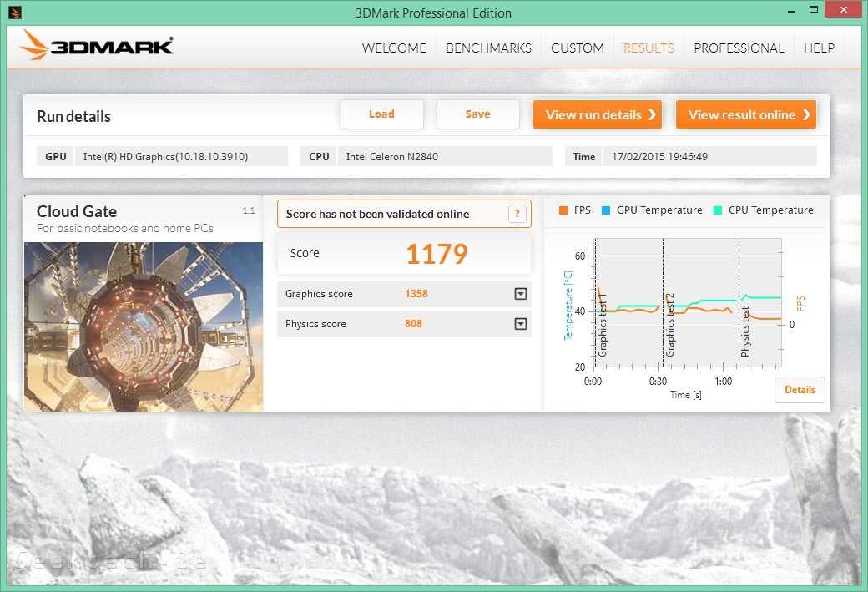
Task: Expand the Physics score details
Action: coord(520,323)
